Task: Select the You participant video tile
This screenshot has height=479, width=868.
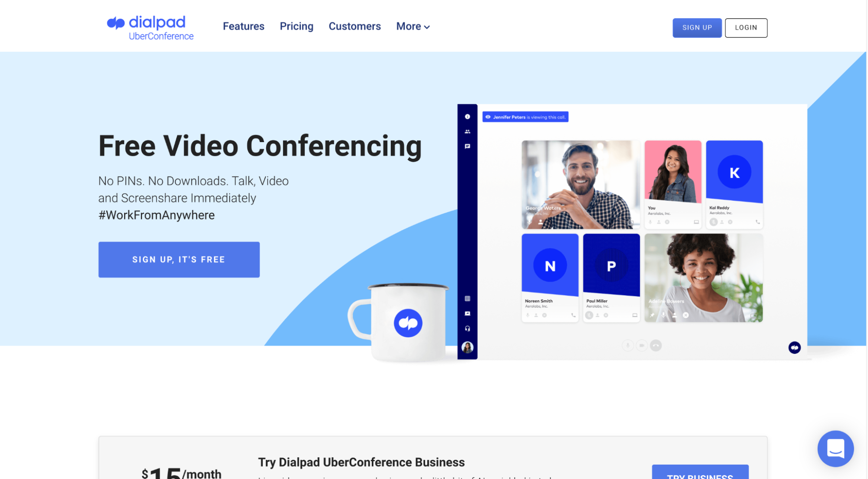Action: pos(673,185)
